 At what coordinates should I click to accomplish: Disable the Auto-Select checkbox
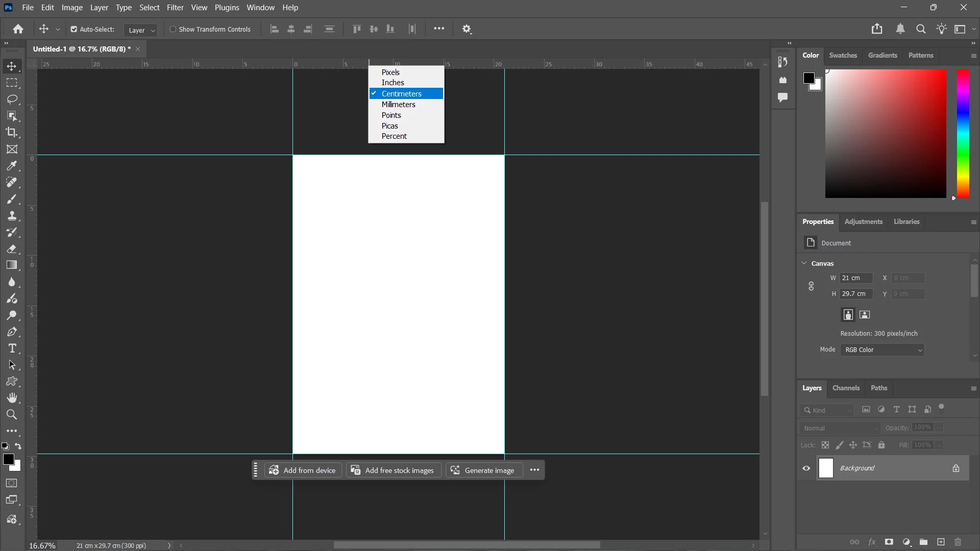tap(74, 30)
